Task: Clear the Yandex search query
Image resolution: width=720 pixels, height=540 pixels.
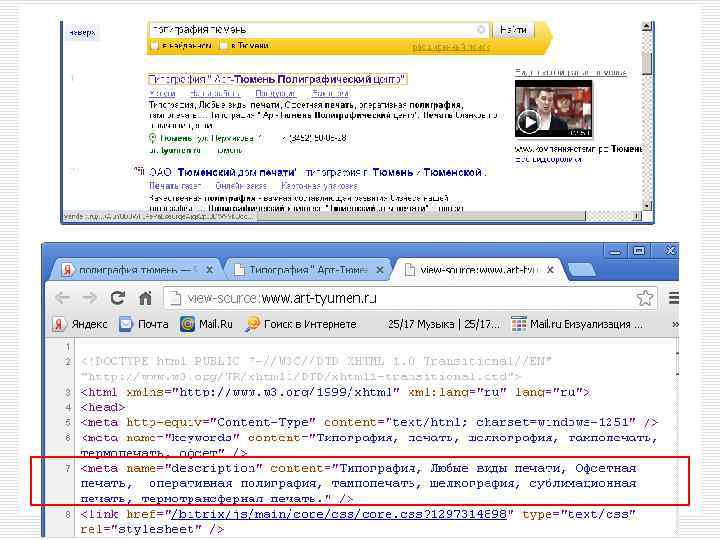Action: pyautogui.click(x=481, y=30)
